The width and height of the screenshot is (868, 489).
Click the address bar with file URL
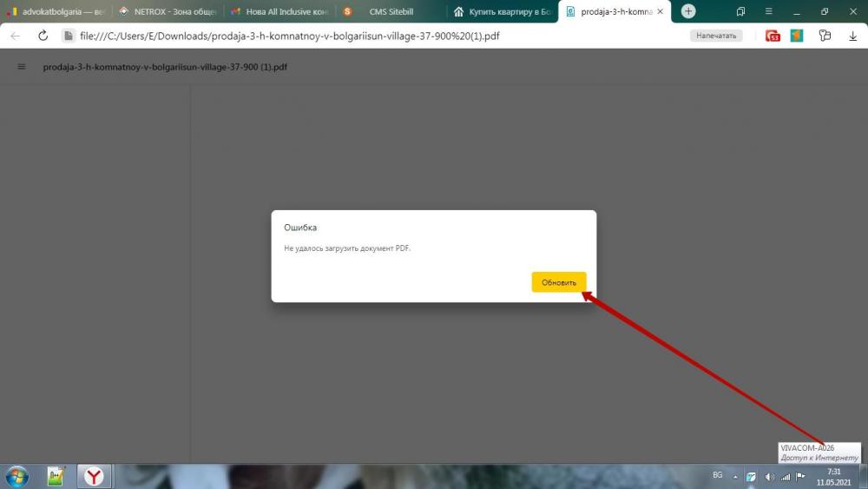[x=347, y=36]
